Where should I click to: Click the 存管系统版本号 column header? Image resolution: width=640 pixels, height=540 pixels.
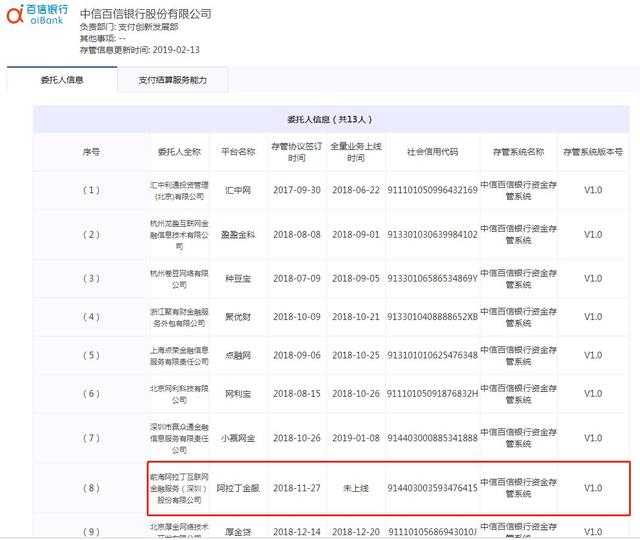(x=593, y=152)
